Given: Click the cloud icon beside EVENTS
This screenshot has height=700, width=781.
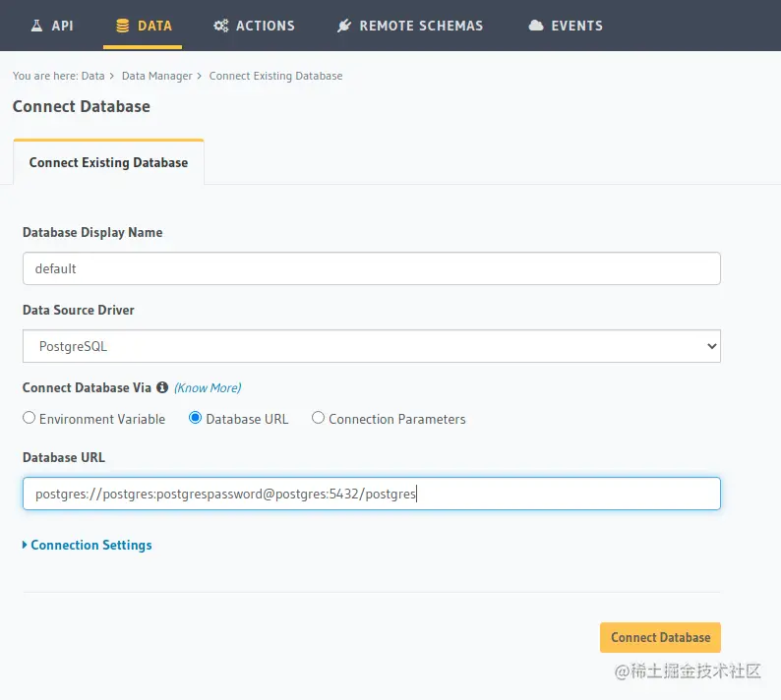Looking at the screenshot, I should pyautogui.click(x=536, y=26).
